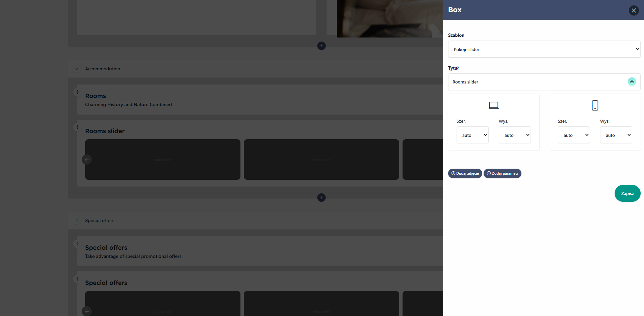Open the desktop Szer. width dropdown
Viewport: 644px width, 316px height.
tap(472, 135)
